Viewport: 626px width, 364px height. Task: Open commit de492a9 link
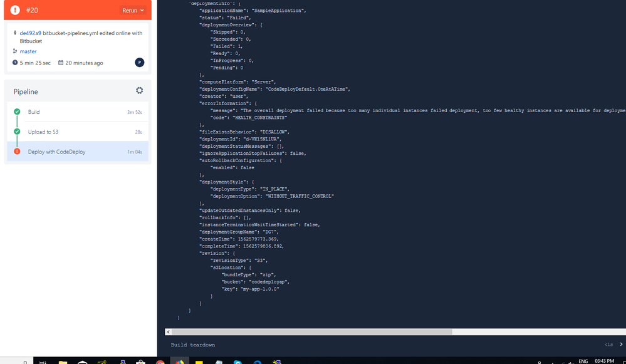pyautogui.click(x=30, y=33)
